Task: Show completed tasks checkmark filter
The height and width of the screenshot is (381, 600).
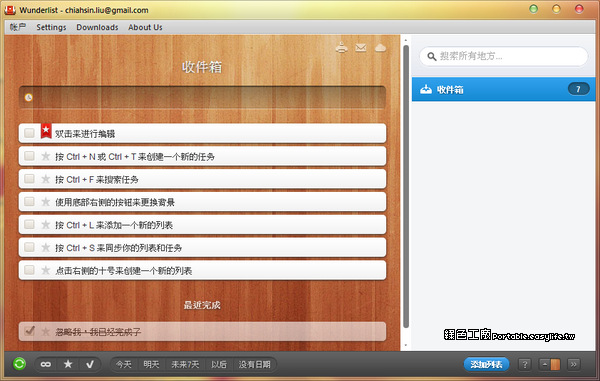Action: 90,364
